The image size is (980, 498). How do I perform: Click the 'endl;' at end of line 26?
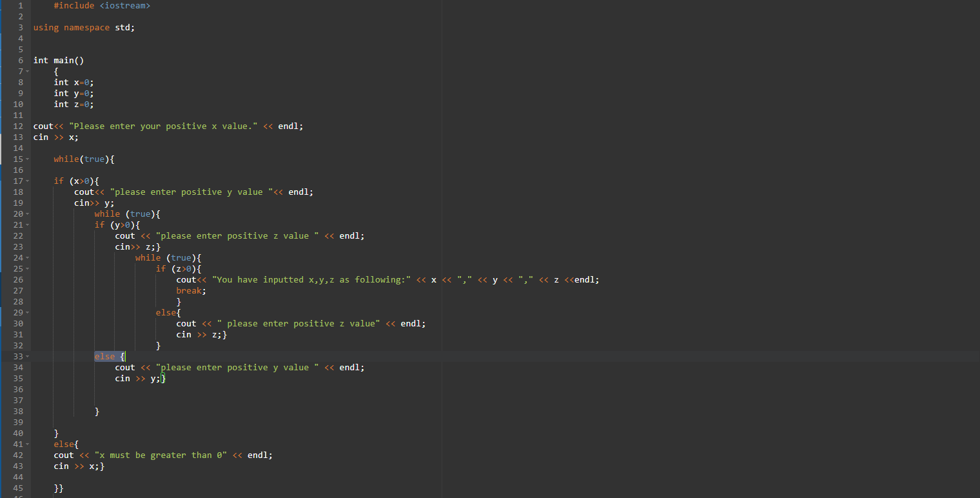tap(587, 279)
